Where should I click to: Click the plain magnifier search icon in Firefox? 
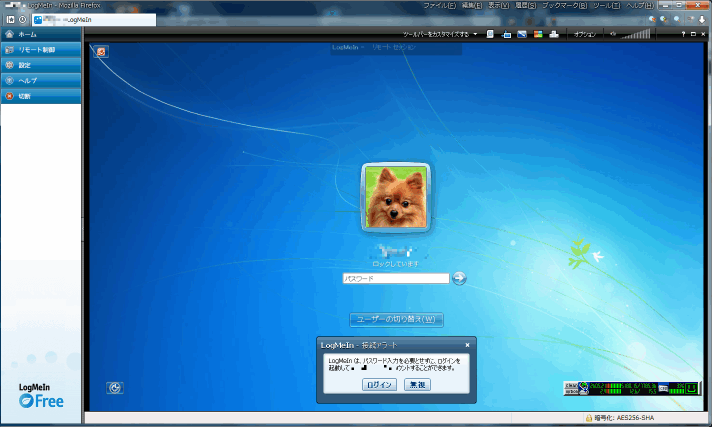pyautogui.click(x=677, y=20)
